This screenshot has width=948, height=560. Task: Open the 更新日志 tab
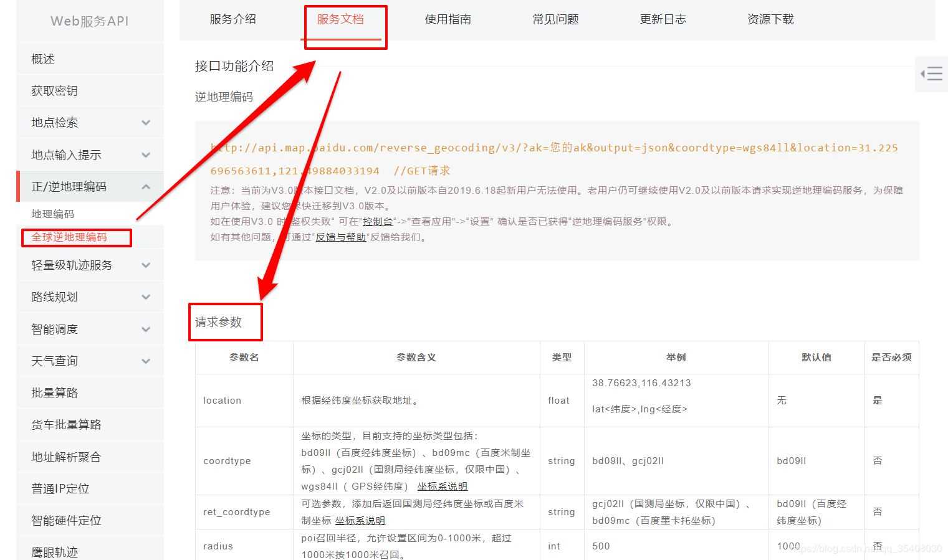point(663,19)
